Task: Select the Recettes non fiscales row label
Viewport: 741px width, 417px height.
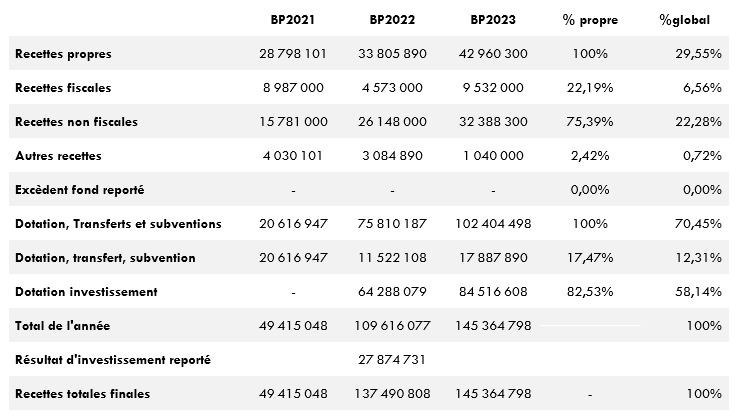Action: tap(77, 122)
